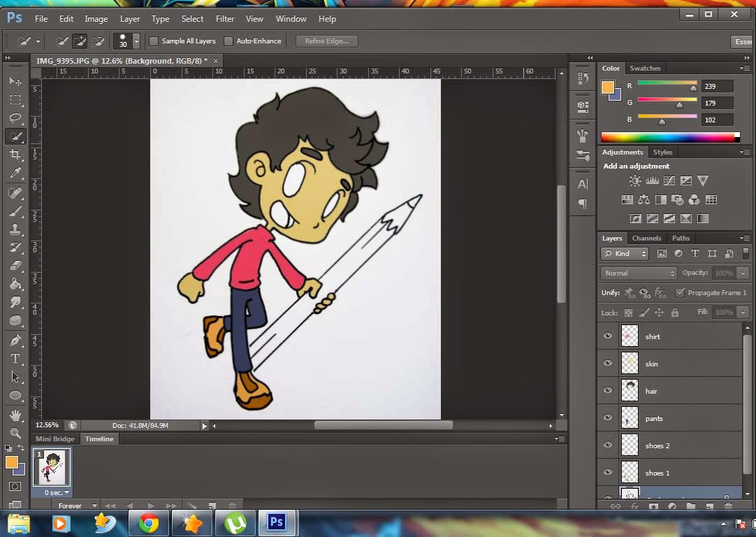This screenshot has width=756, height=537.
Task: Select animation frame 1 thumbnail
Action: (x=52, y=467)
